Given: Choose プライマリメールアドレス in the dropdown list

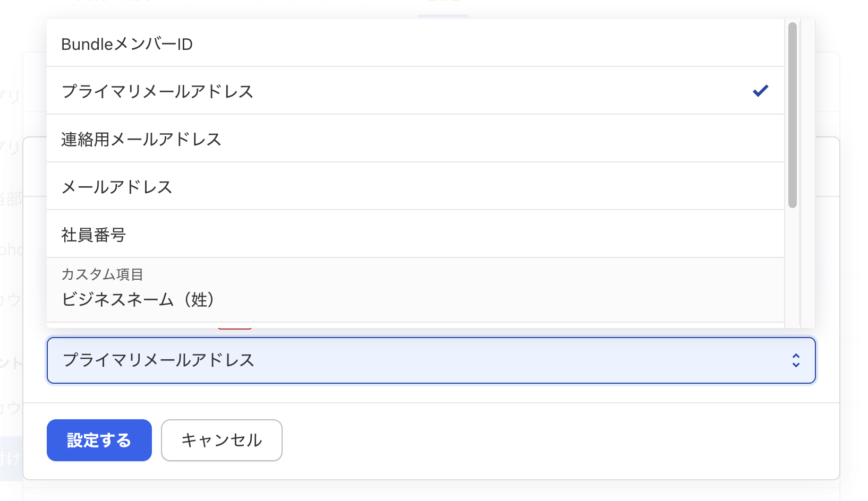Looking at the screenshot, I should [x=157, y=91].
